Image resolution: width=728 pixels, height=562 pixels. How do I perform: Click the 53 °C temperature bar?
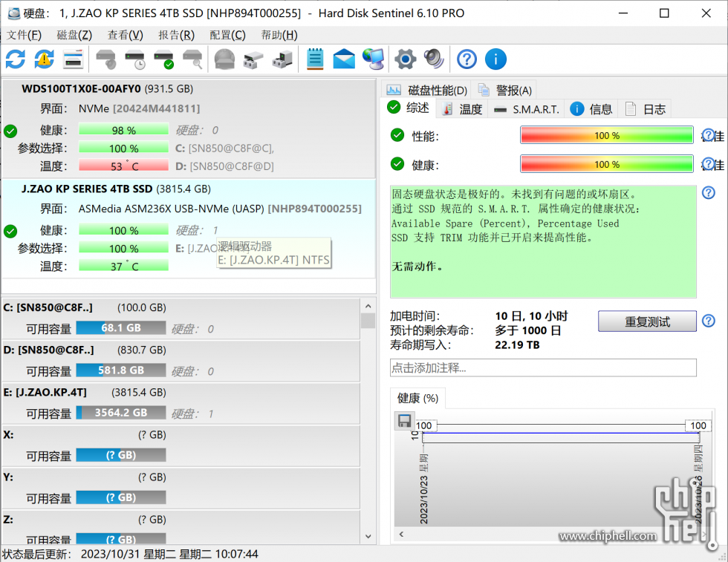(x=123, y=166)
